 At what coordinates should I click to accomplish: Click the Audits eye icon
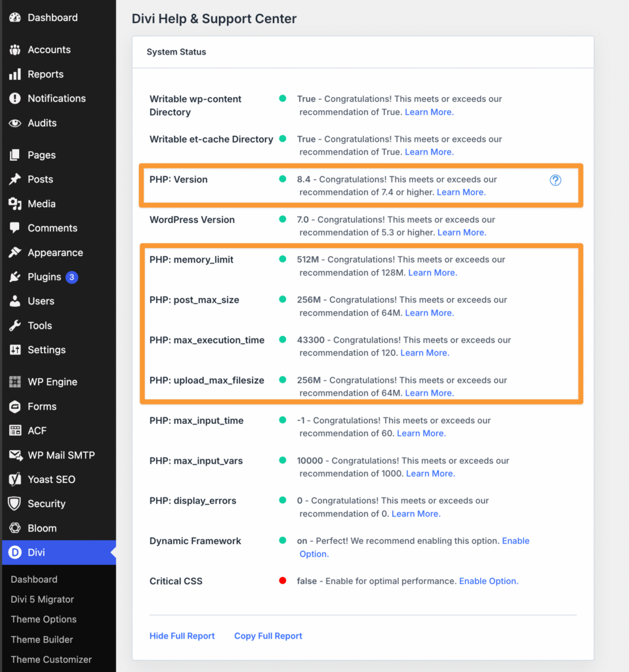click(15, 123)
